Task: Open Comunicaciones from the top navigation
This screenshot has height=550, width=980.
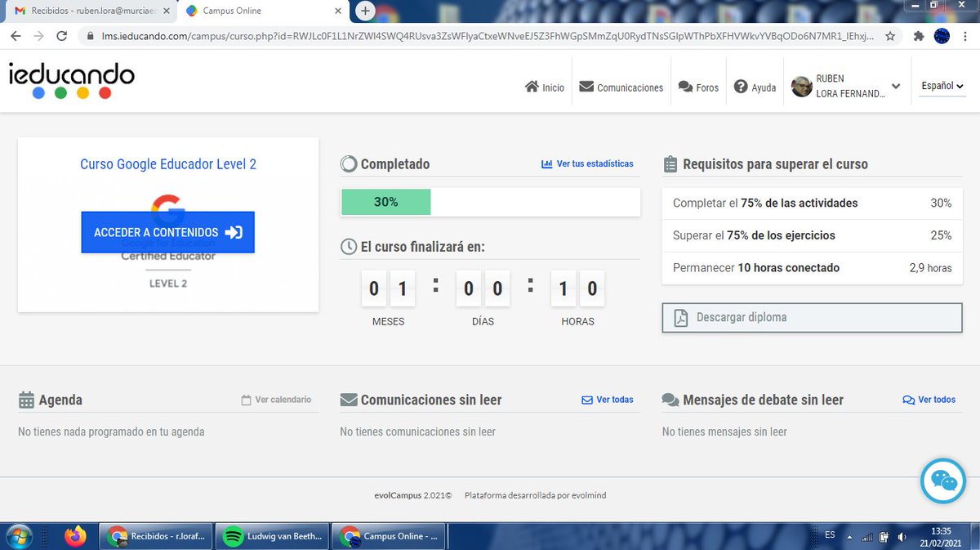Action: [621, 87]
